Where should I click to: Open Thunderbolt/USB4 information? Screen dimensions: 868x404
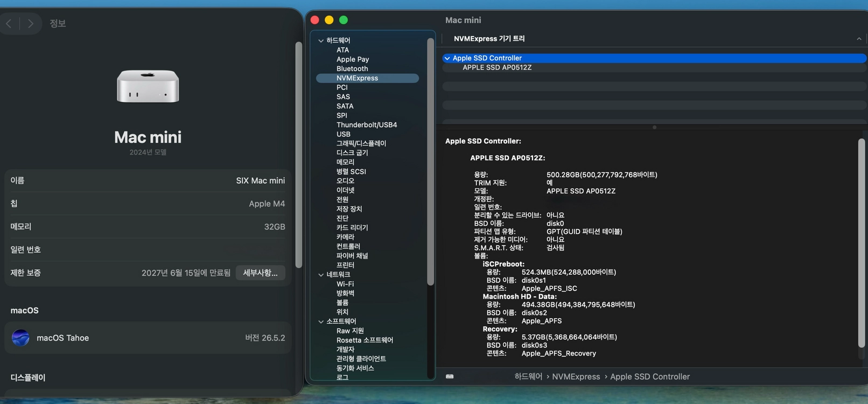[368, 125]
